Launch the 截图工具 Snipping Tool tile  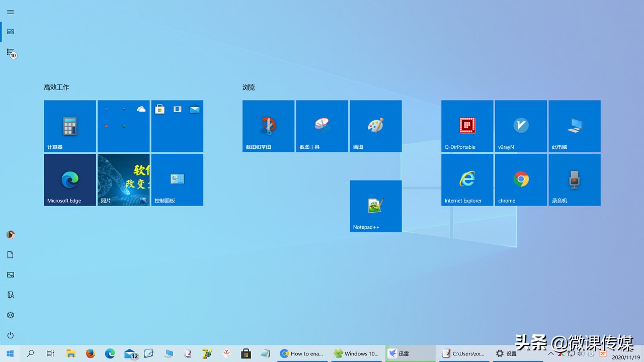pyautogui.click(x=321, y=126)
